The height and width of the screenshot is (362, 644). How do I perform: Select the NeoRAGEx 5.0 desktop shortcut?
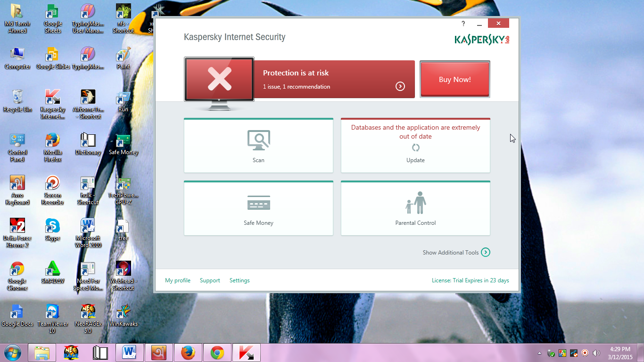click(88, 319)
